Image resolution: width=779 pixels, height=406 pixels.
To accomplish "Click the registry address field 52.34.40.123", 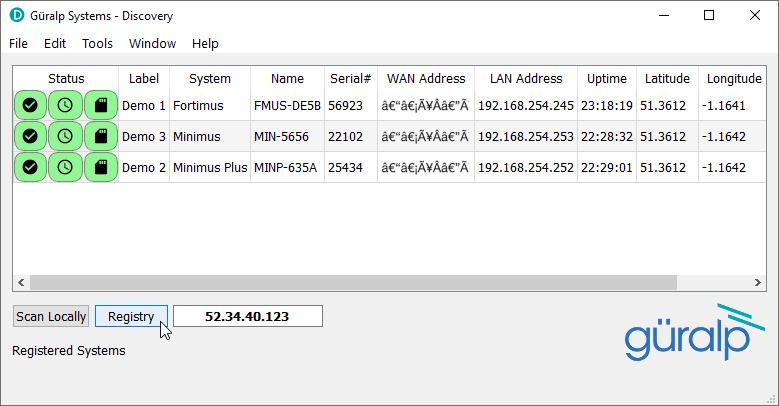I will point(248,317).
